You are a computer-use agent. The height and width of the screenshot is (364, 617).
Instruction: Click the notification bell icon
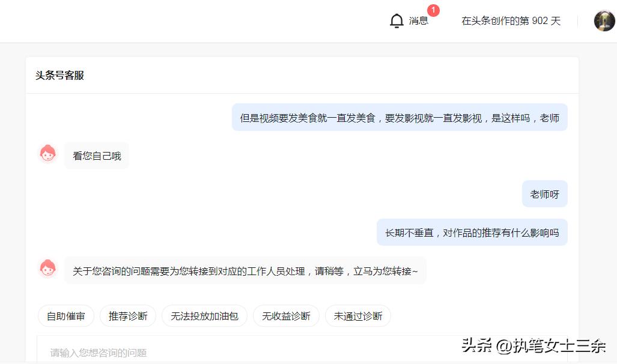397,20
